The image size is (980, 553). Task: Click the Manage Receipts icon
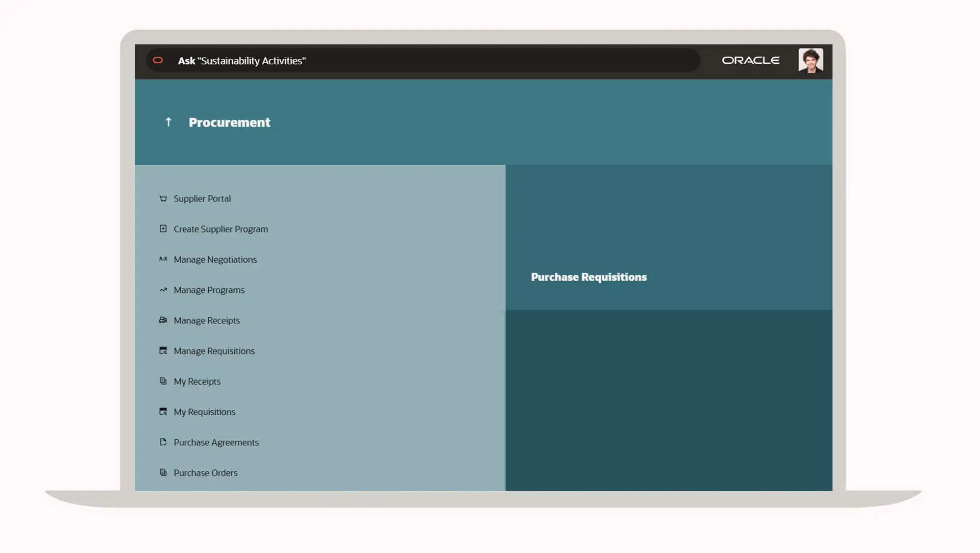(x=163, y=320)
